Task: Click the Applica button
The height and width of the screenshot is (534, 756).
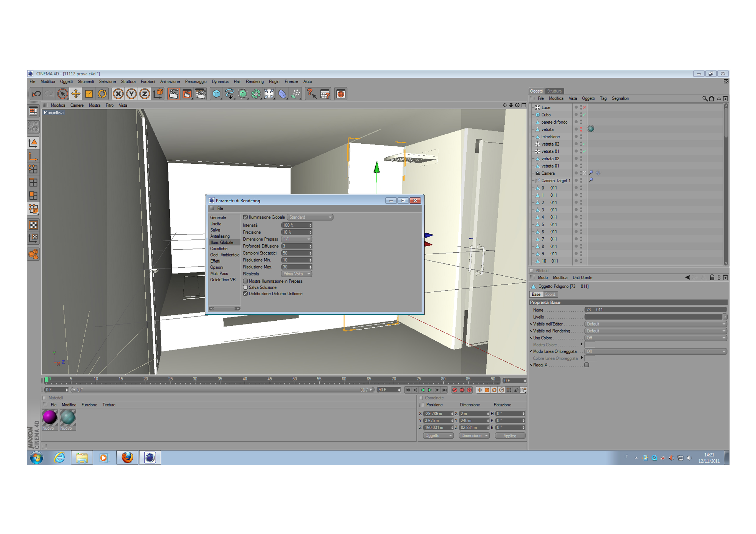Action: [510, 436]
